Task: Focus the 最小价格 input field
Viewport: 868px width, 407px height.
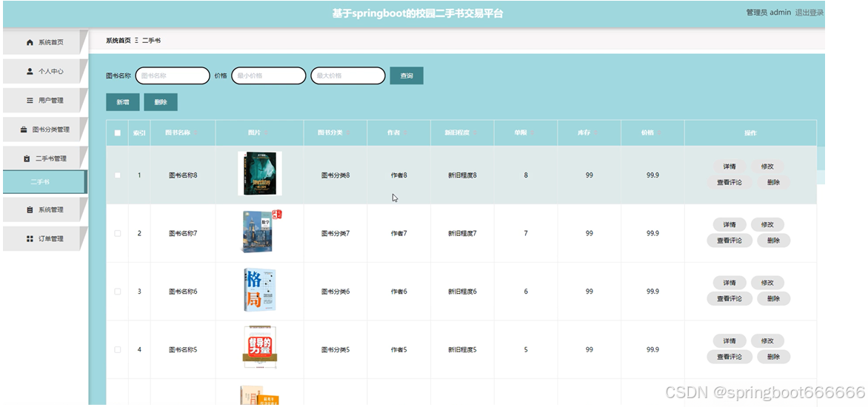Action: click(x=269, y=75)
